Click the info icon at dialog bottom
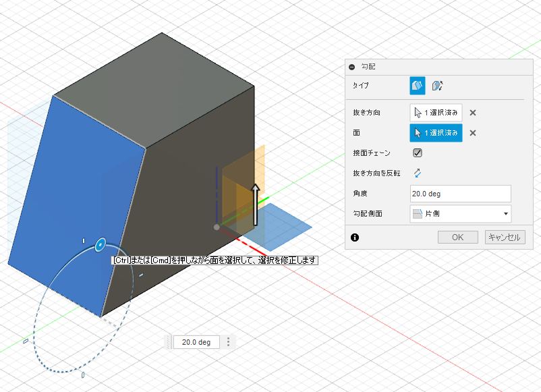The height and width of the screenshot is (392, 541). pos(355,237)
